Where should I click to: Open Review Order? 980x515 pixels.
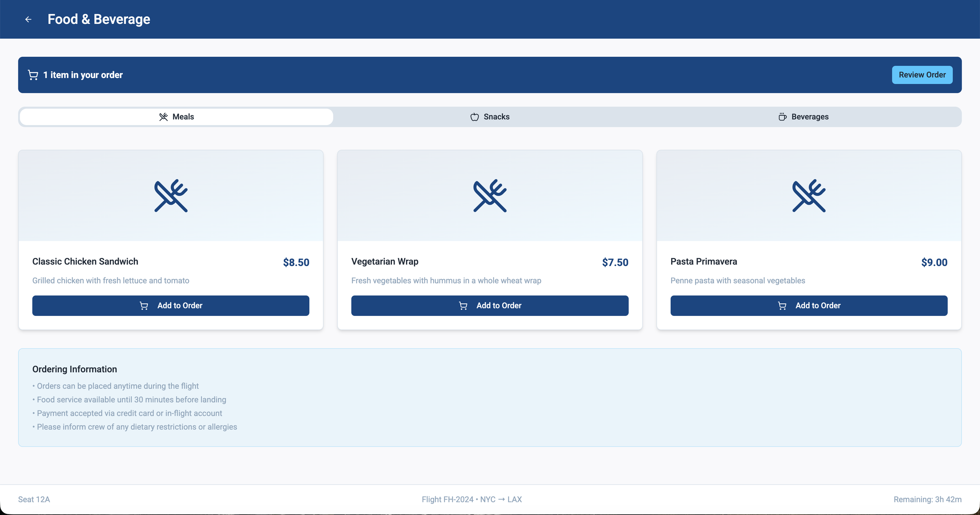922,75
